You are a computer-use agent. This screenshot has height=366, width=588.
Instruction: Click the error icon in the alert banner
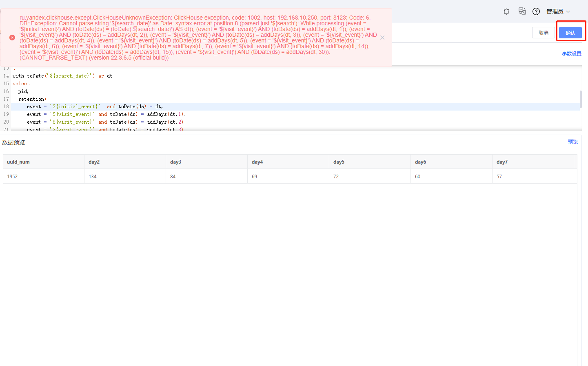click(x=12, y=38)
